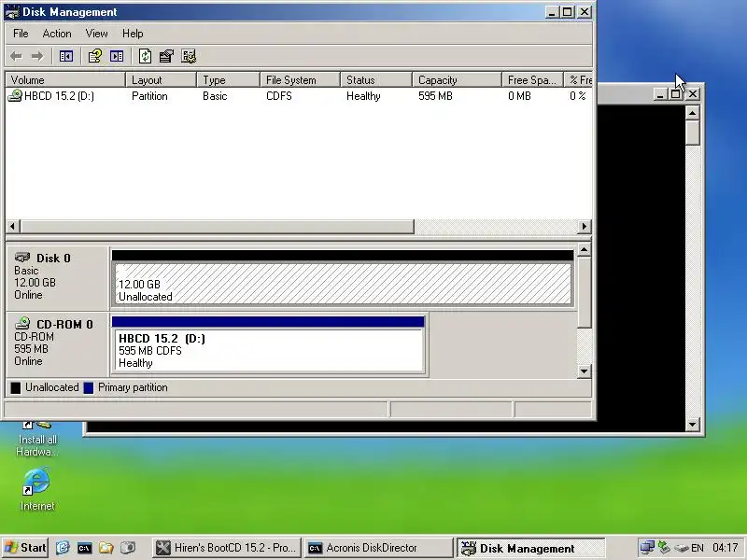Sort by Layout column header
The height and width of the screenshot is (560, 747).
tap(161, 80)
